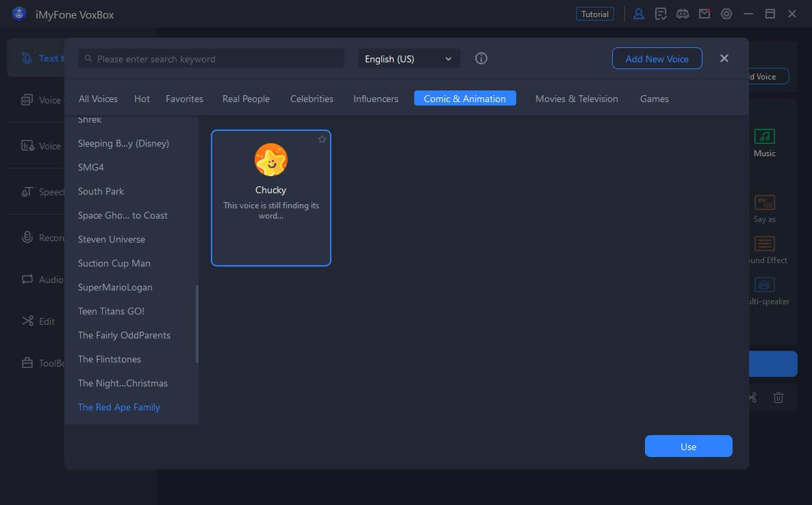Switch to the Celebrities tab

[x=312, y=99]
